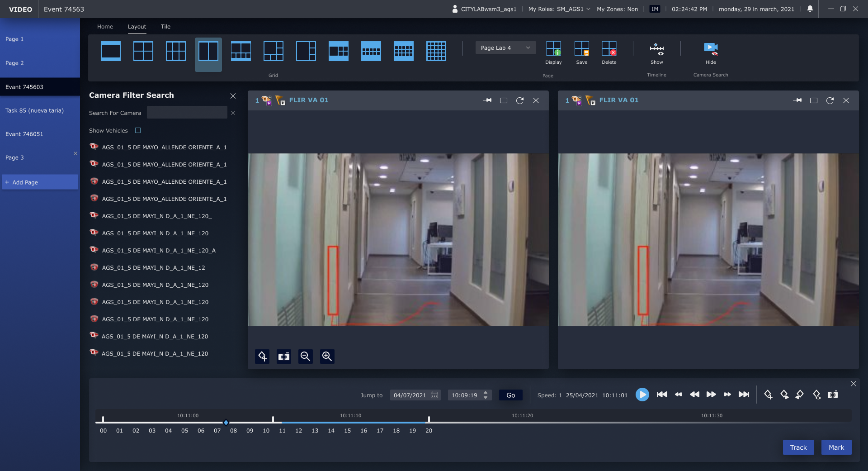The width and height of the screenshot is (868, 471).
Task: Open the notifications bell
Action: tap(810, 9)
